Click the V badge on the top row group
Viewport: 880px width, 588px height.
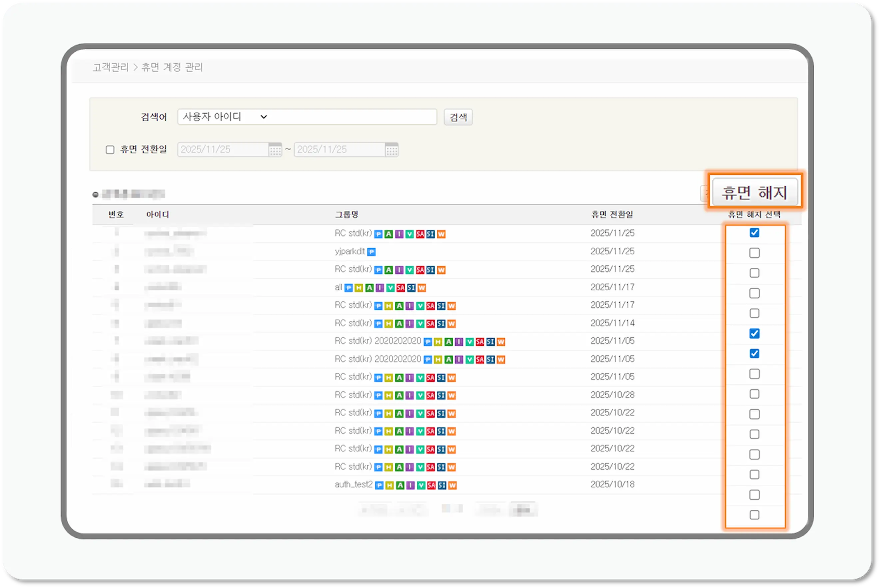point(409,234)
